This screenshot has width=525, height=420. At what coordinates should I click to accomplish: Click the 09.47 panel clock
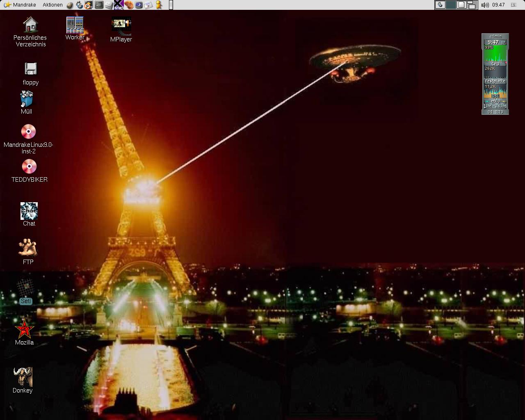click(498, 5)
